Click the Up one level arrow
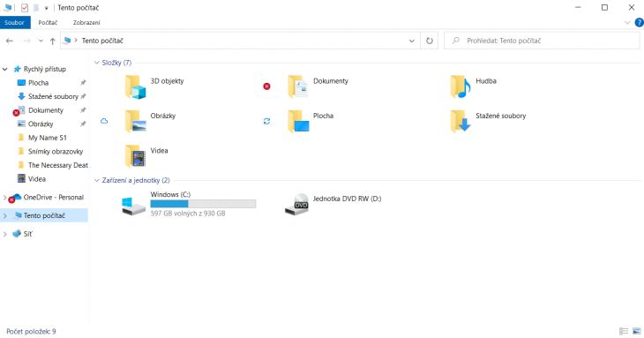The height and width of the screenshot is (338, 644). tap(53, 41)
